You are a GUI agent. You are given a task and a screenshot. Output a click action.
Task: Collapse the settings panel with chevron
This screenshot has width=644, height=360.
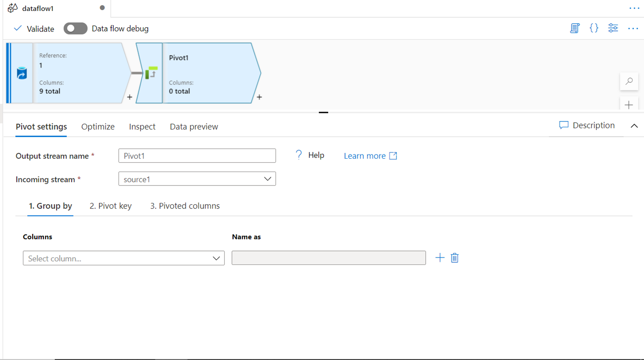pyautogui.click(x=634, y=126)
